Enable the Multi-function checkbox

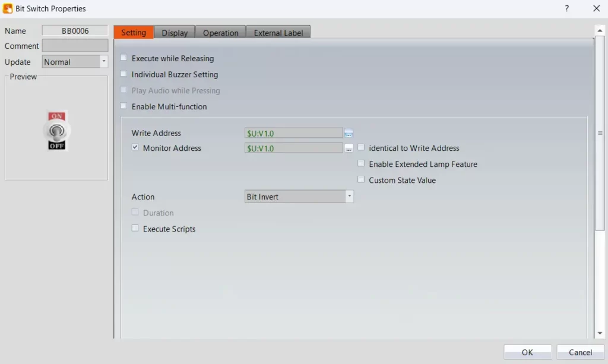(x=124, y=106)
